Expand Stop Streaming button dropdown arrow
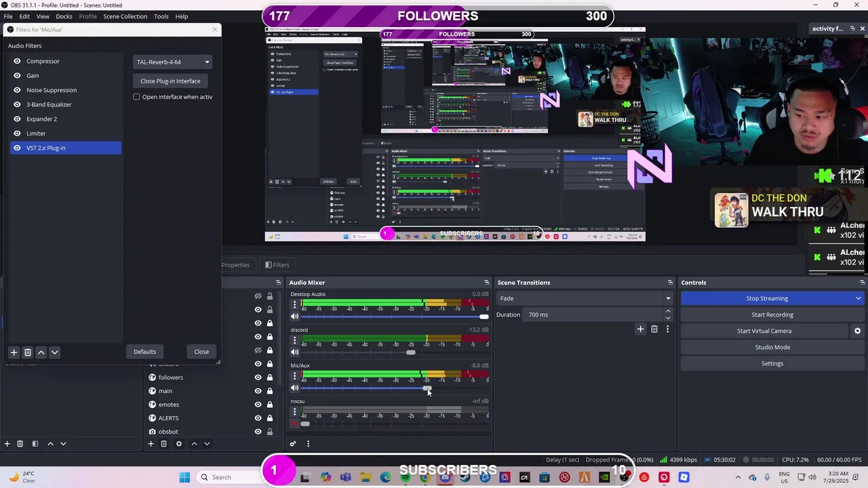The image size is (868, 488). [858, 298]
